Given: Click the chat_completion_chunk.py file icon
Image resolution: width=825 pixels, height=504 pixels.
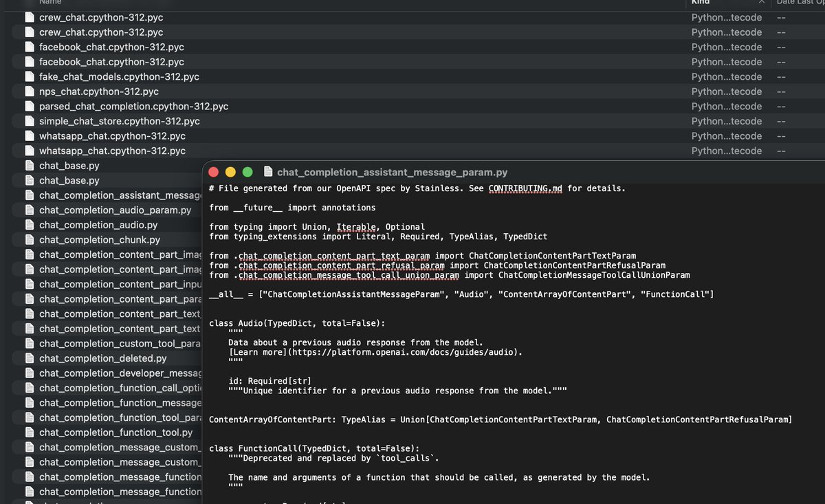Looking at the screenshot, I should [x=30, y=240].
